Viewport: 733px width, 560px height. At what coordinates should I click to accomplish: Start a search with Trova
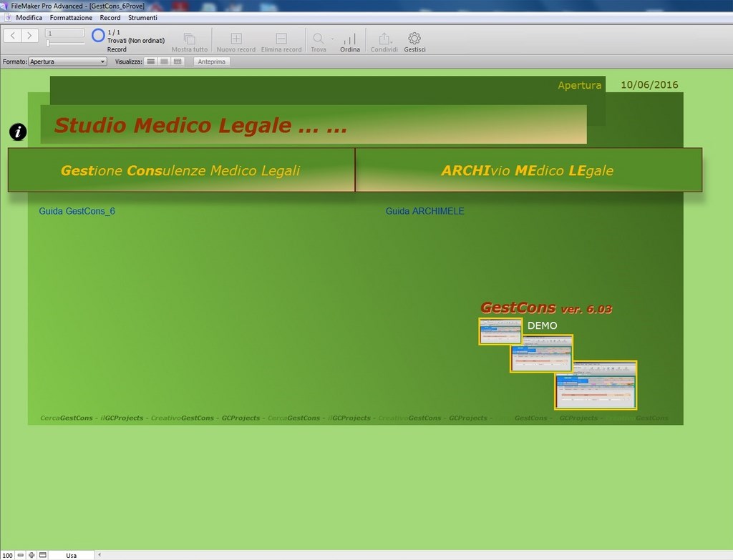click(x=319, y=42)
